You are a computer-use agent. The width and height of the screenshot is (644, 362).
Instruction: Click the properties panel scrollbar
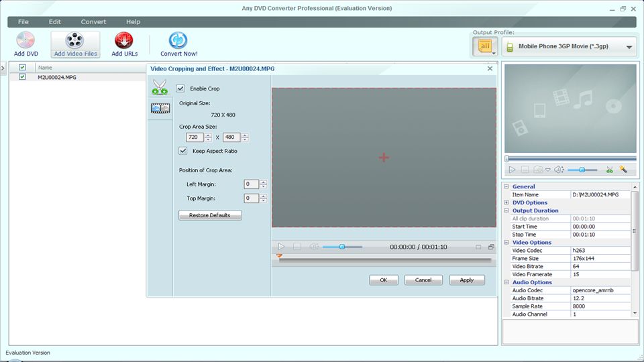(x=635, y=231)
